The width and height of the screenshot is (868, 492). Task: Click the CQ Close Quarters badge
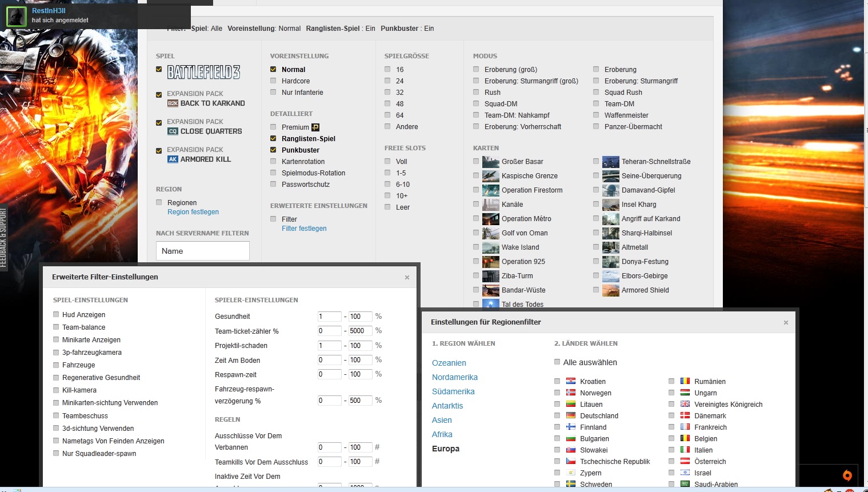173,131
